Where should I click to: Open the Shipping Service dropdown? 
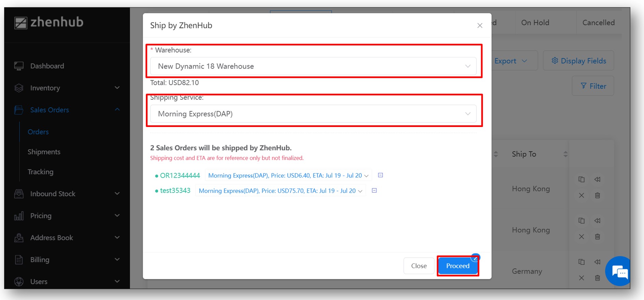click(313, 114)
